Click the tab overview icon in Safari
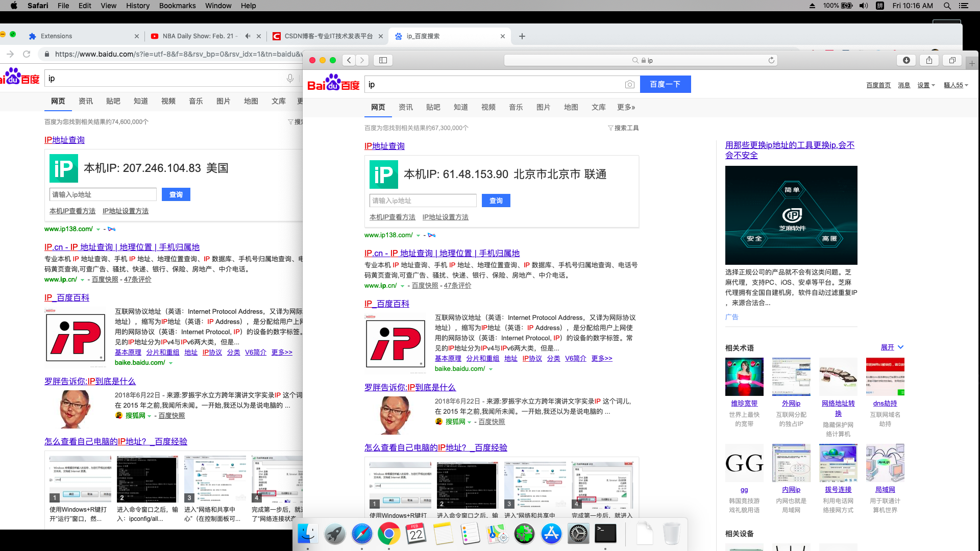 [951, 60]
